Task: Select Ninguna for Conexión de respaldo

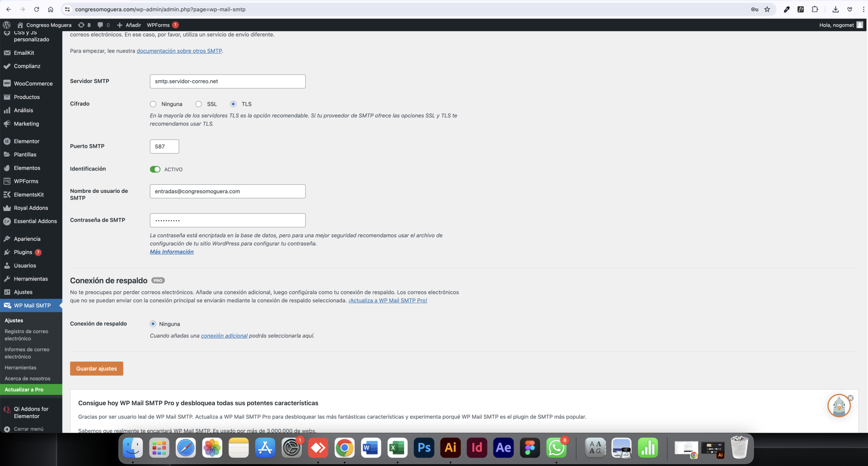Action: 153,324
